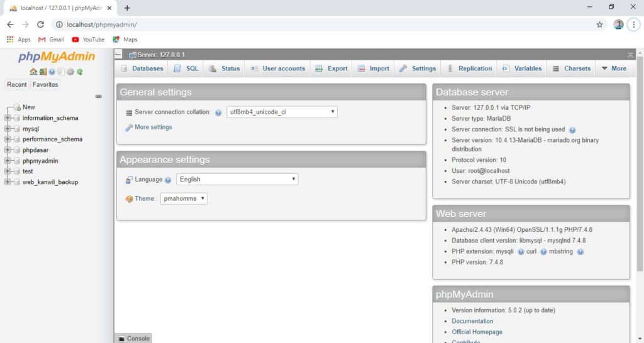Screen dimensions: 644x343
Task: Click the Home icon under phpMyAdmin logo
Action: [x=33, y=72]
